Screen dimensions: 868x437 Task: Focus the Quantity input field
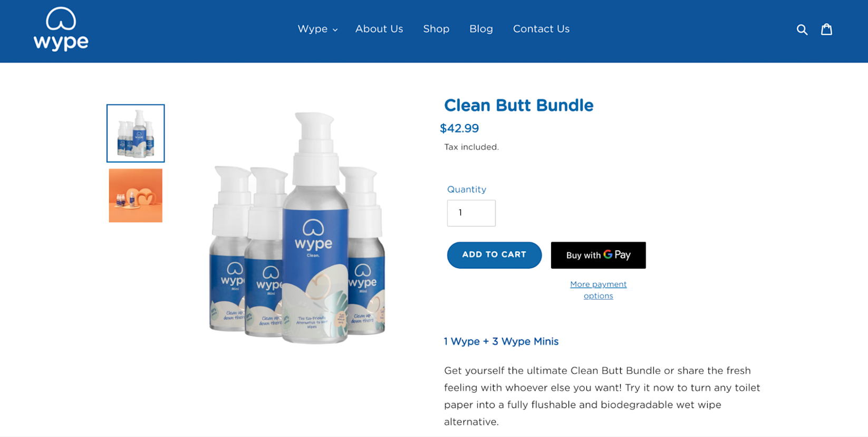471,213
